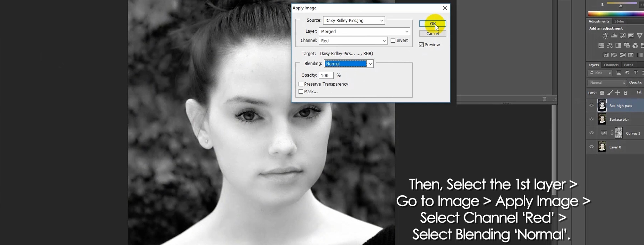Add a Curves adjustment from Adjustments panel

pyautogui.click(x=623, y=36)
